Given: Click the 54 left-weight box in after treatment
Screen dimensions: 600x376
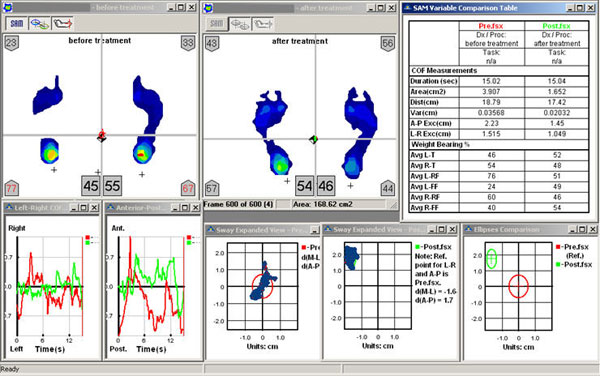Looking at the screenshot, I should click(x=305, y=186).
